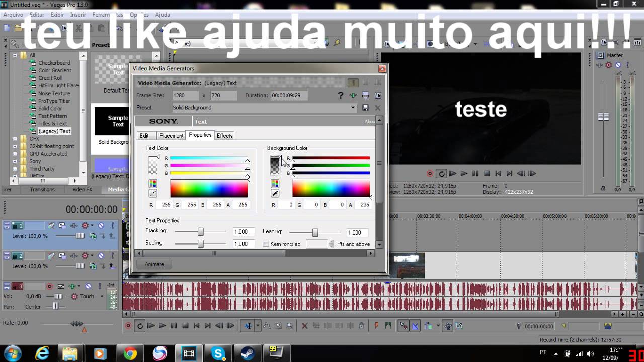Open the Touch automation mode dropdown on track 3

click(x=102, y=297)
